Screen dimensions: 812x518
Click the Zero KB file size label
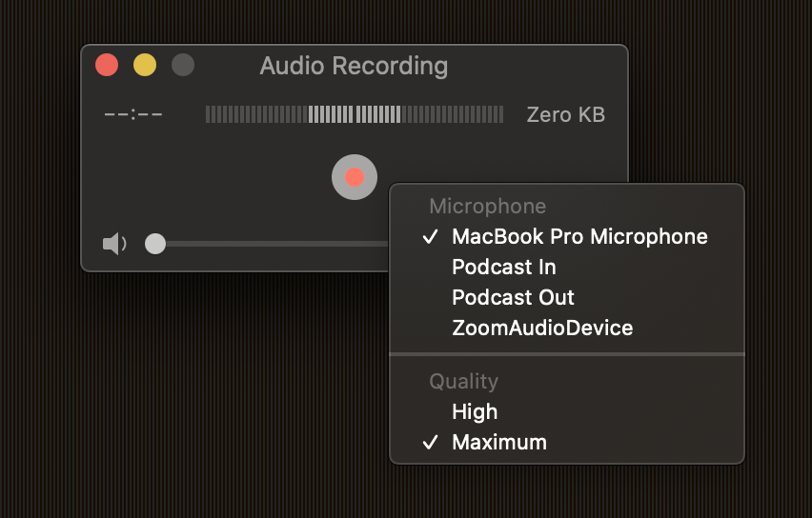point(565,115)
